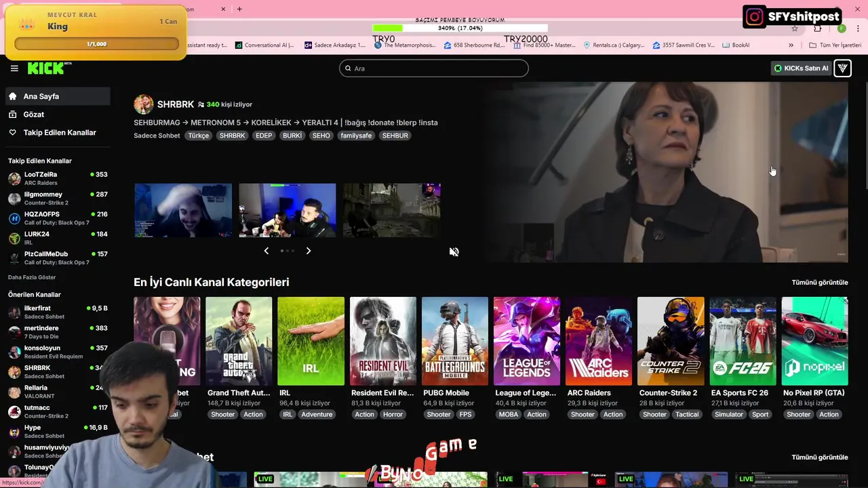Select MOBA tag under League of Legends
868x488 pixels.
click(x=509, y=415)
